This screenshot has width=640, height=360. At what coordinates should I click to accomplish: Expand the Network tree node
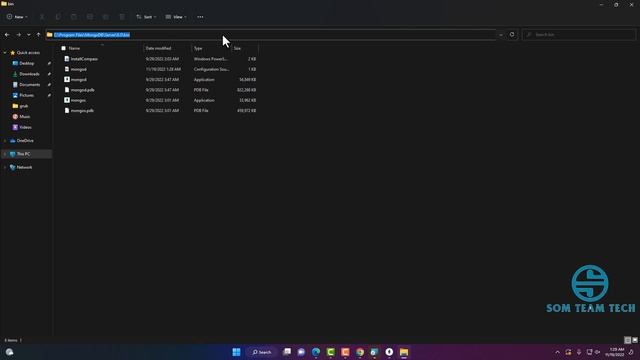pos(5,167)
